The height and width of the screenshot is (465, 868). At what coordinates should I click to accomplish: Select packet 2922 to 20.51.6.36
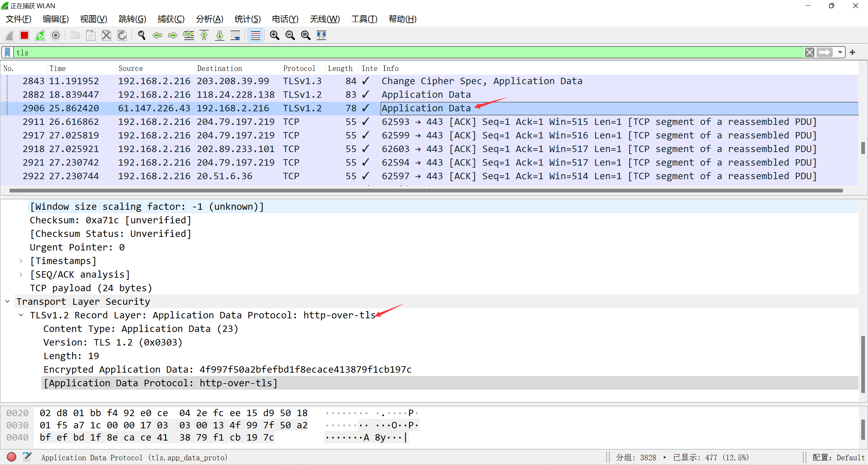coord(429,176)
